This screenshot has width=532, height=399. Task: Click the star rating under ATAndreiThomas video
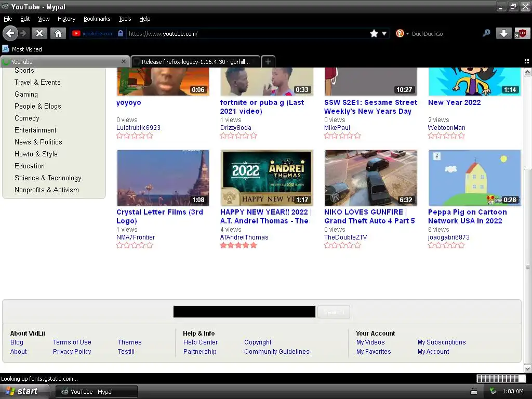pos(238,245)
